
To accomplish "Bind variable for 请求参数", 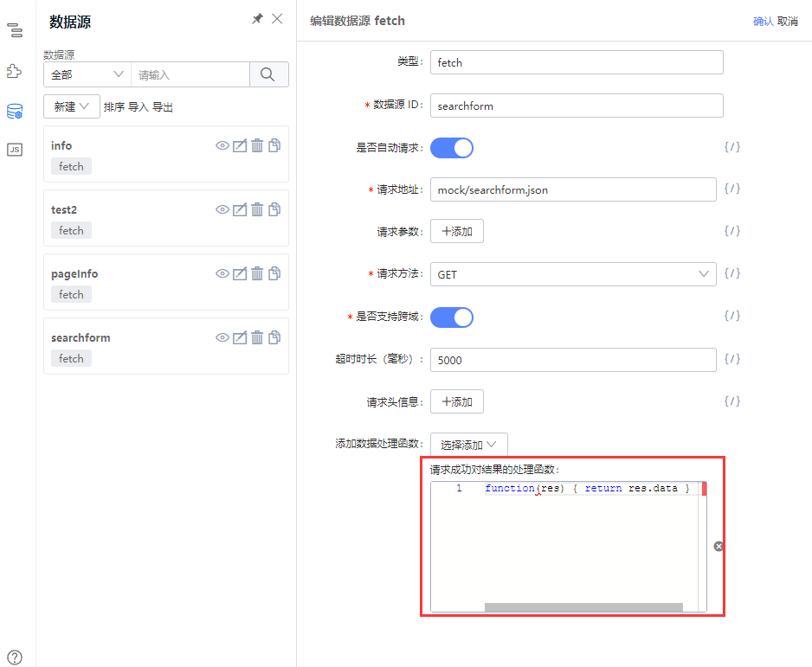I will coord(731,231).
